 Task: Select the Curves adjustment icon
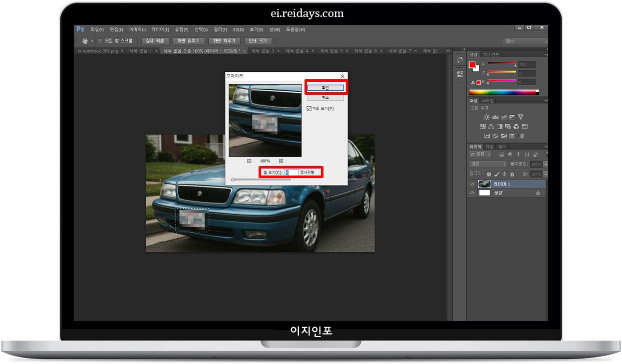click(x=504, y=117)
